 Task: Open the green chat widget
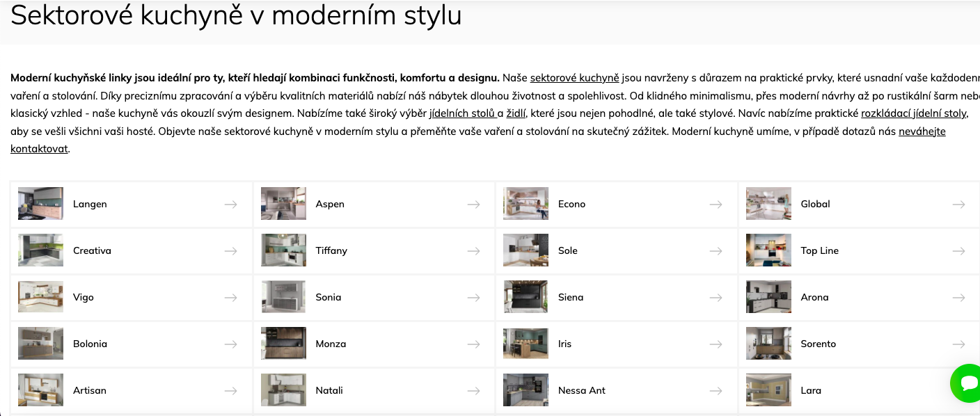point(967,383)
